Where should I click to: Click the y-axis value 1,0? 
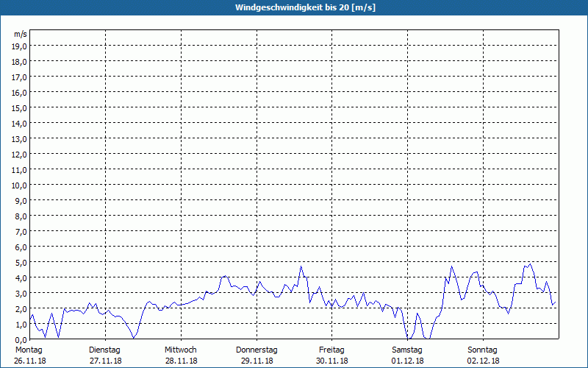pyautogui.click(x=21, y=325)
